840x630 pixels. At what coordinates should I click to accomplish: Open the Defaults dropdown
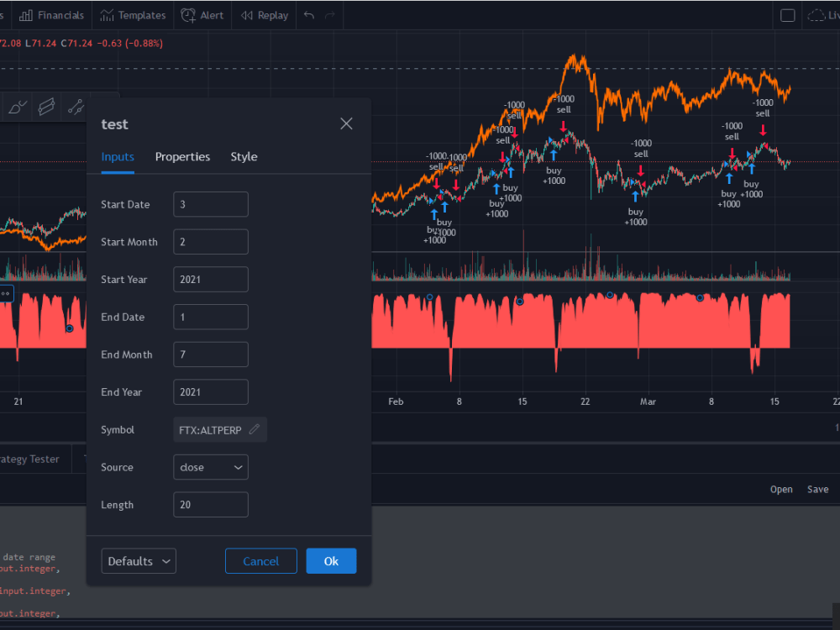139,560
